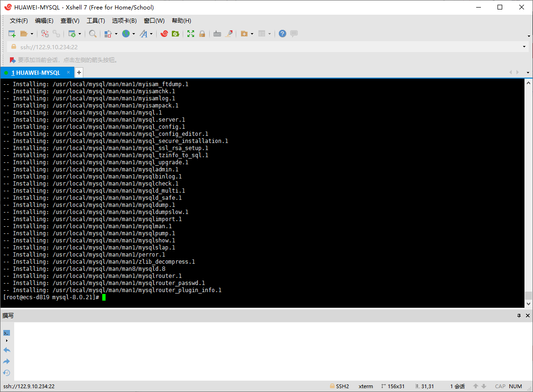Open the 查看(V) menu
533x392 pixels.
tap(70, 21)
